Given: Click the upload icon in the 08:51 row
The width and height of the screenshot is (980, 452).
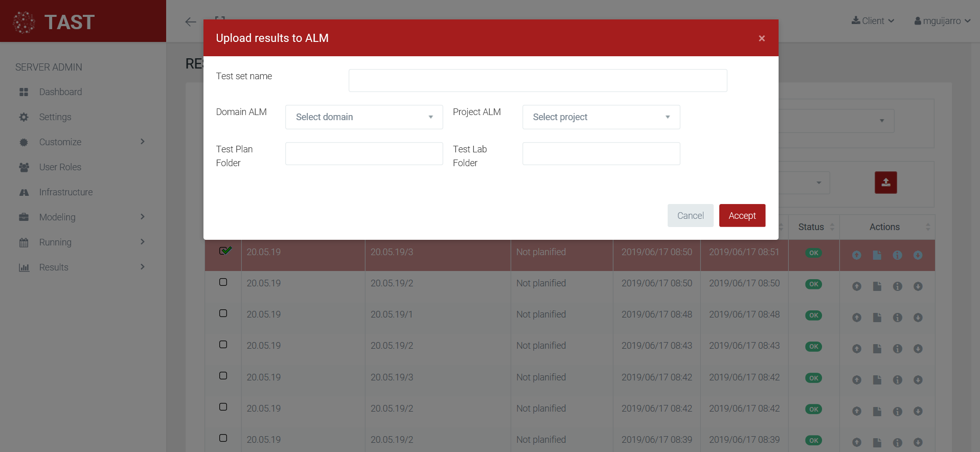Looking at the screenshot, I should coord(857,255).
